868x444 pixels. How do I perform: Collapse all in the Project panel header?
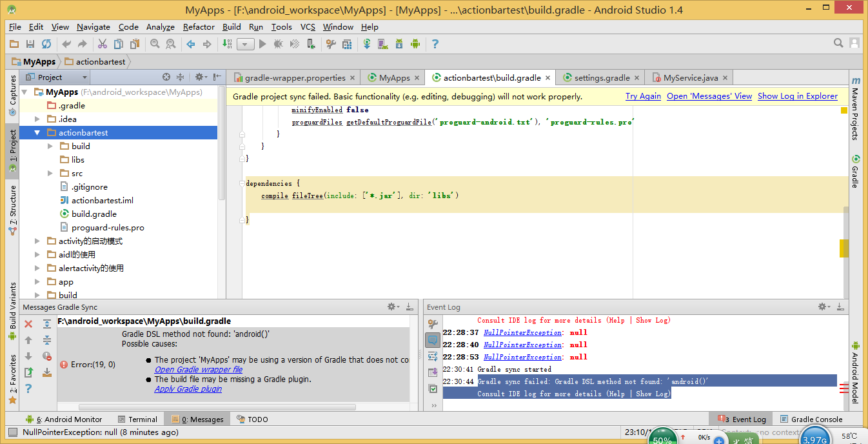tap(181, 77)
